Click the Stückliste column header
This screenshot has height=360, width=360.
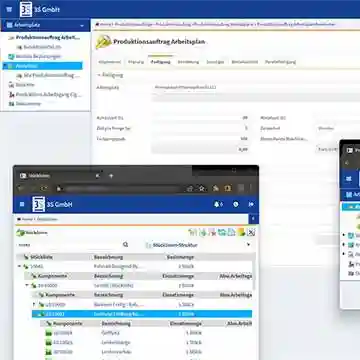pyautogui.click(x=41, y=257)
